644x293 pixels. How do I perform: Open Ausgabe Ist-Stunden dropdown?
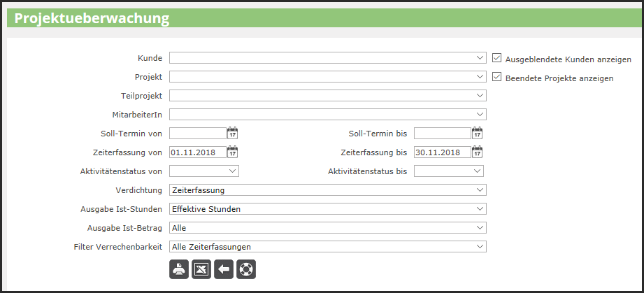coord(328,209)
